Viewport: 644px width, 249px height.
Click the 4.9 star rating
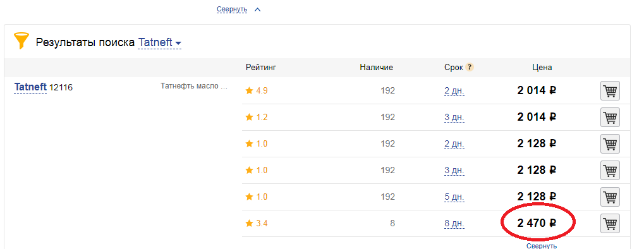click(x=257, y=91)
